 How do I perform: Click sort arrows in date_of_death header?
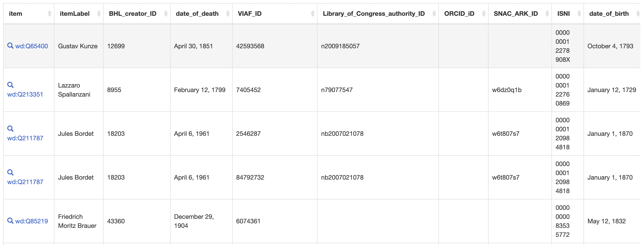coord(228,14)
